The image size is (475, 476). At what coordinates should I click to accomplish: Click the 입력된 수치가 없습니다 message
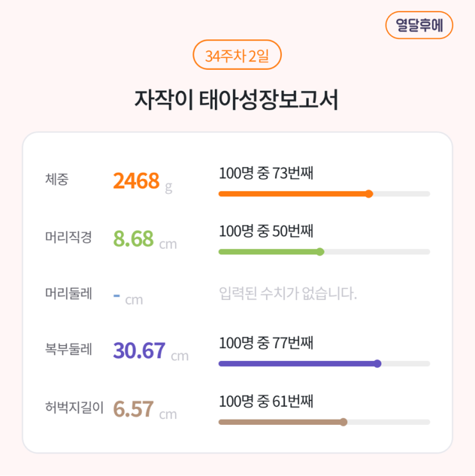pos(288,294)
